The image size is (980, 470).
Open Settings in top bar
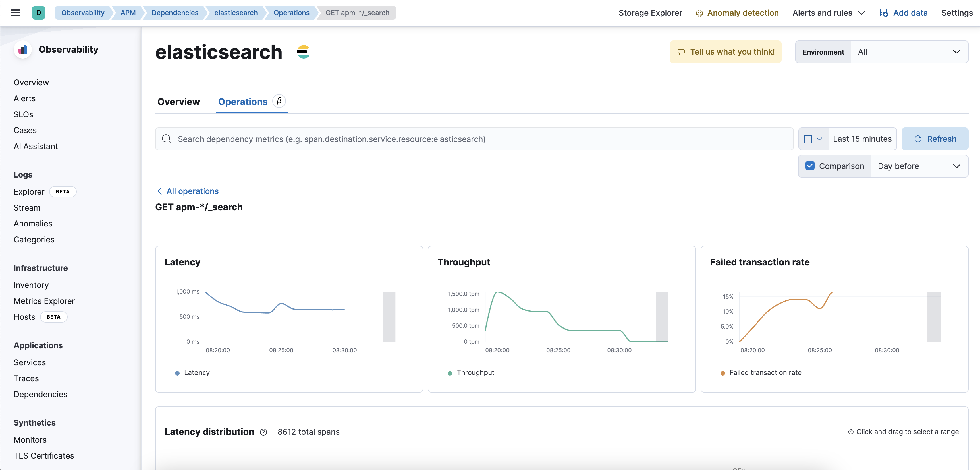[957, 13]
